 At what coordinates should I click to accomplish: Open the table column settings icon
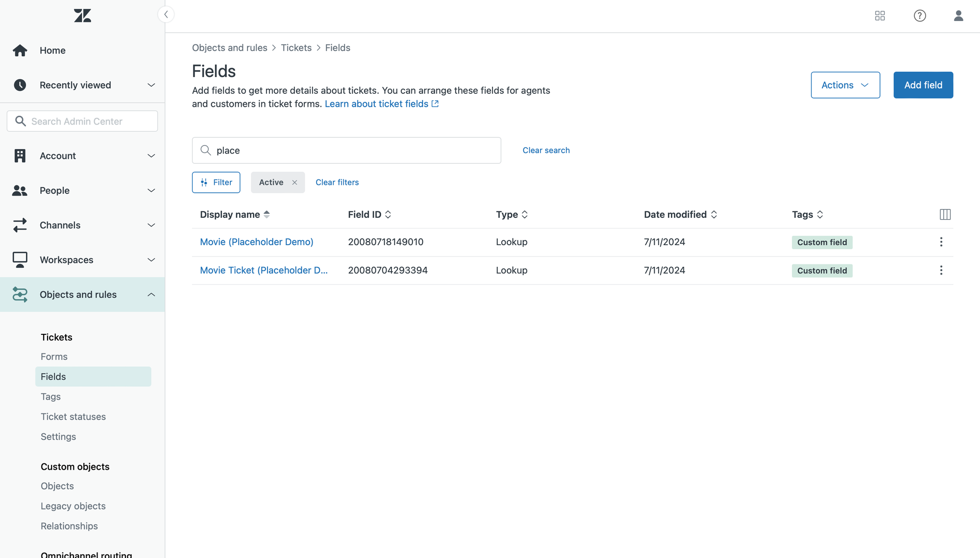pos(945,214)
